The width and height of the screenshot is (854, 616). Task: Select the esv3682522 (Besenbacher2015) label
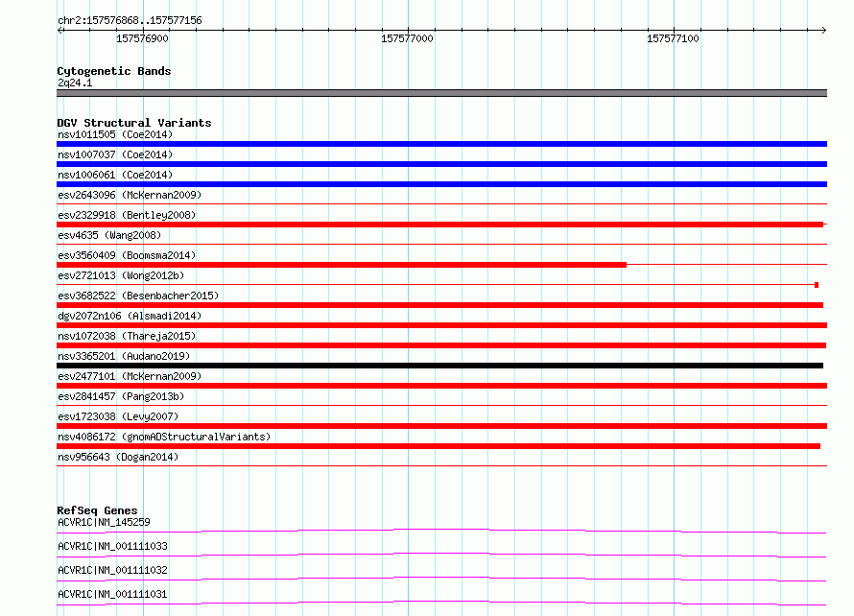tap(138, 296)
